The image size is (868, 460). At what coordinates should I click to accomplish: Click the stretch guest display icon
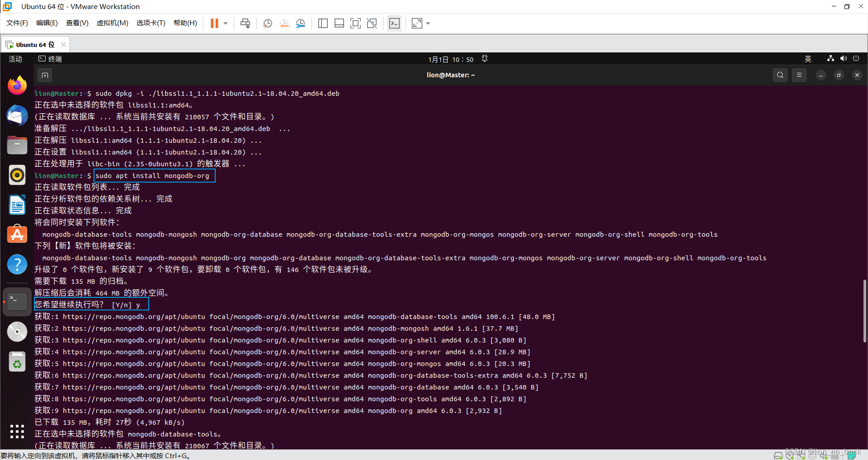click(x=417, y=23)
